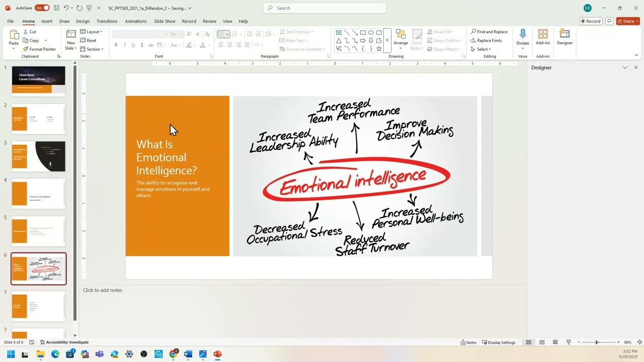Toggle Italic formatting
This screenshot has height=362, width=644.
125,45
